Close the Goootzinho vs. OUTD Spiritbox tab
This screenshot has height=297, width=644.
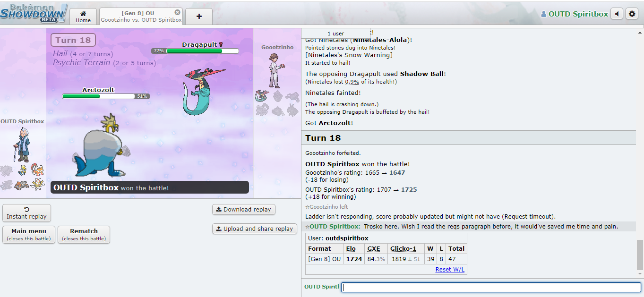pos(178,12)
